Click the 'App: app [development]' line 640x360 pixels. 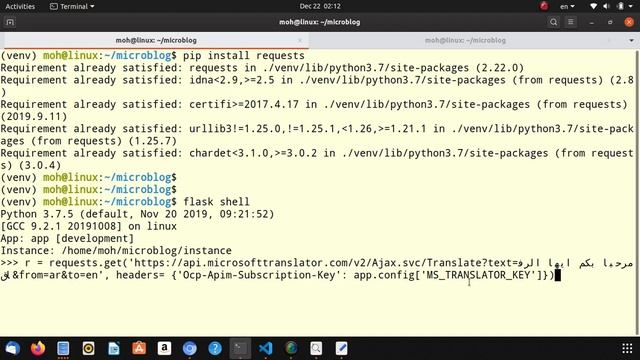click(x=67, y=238)
